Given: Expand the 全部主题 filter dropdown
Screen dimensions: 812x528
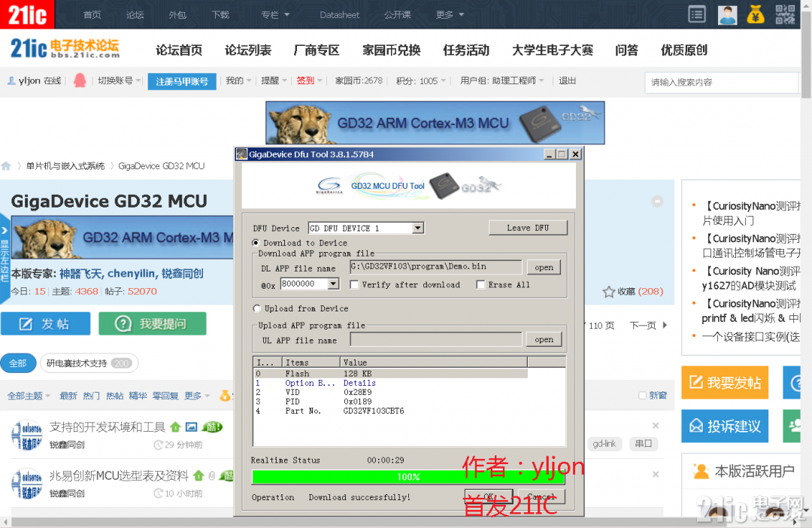Looking at the screenshot, I should (x=29, y=396).
